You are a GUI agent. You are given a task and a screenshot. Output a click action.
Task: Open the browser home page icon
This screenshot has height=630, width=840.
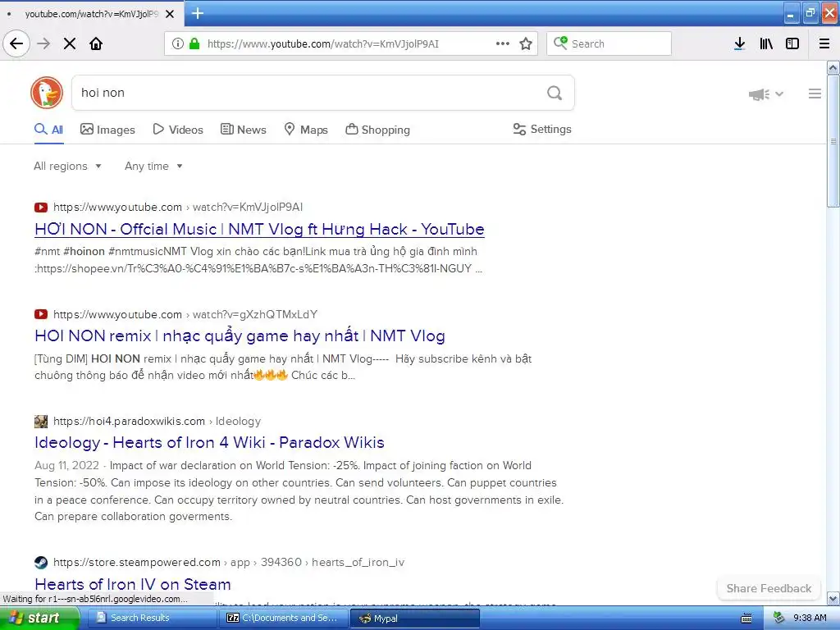[96, 43]
